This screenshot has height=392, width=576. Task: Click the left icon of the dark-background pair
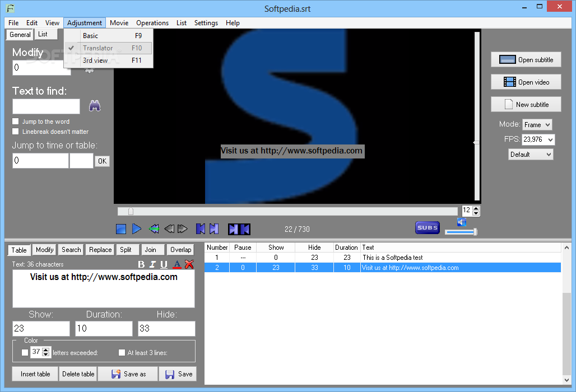click(x=234, y=229)
